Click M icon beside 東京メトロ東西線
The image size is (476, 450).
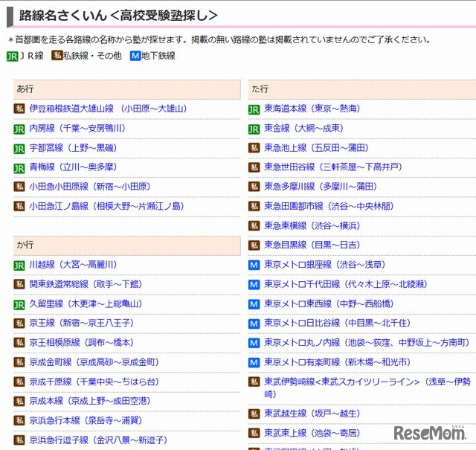tap(254, 304)
